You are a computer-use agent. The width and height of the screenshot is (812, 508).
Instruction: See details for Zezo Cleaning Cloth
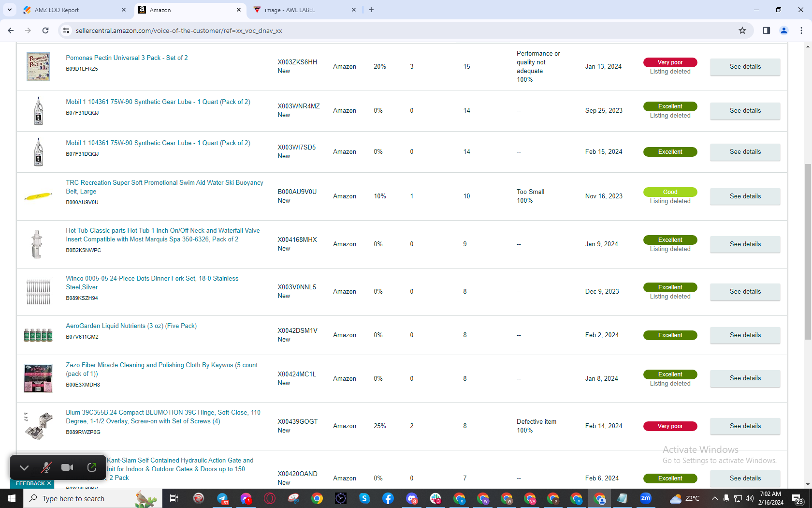[745, 378]
